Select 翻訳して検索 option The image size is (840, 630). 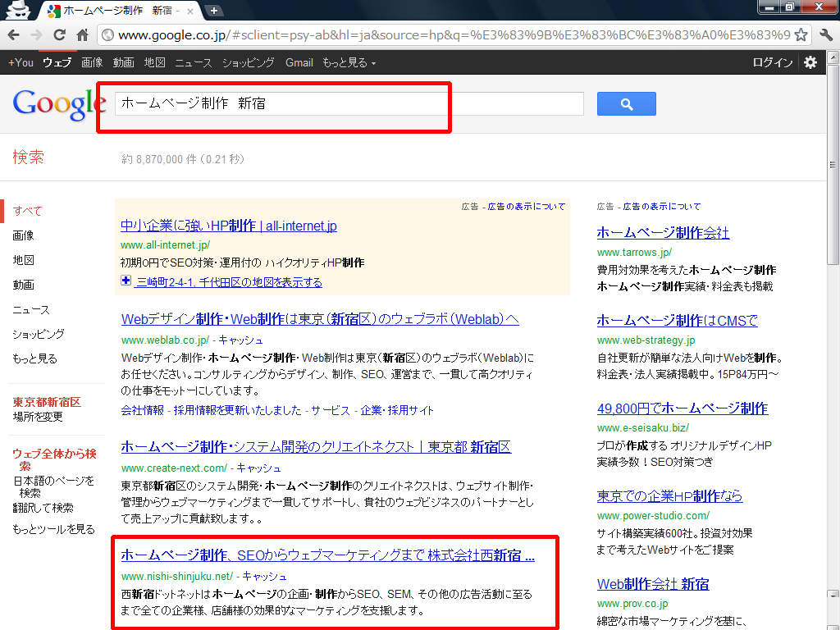pyautogui.click(x=43, y=507)
